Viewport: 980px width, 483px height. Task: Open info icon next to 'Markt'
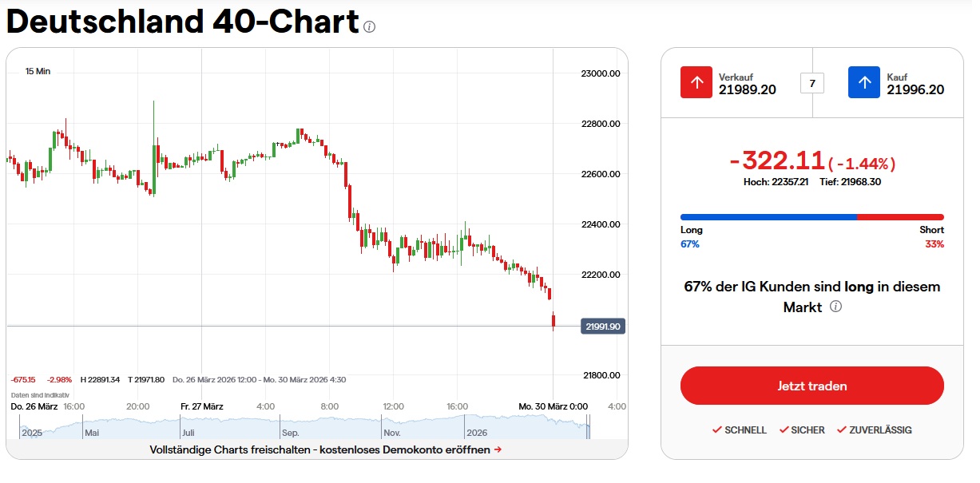(x=835, y=307)
